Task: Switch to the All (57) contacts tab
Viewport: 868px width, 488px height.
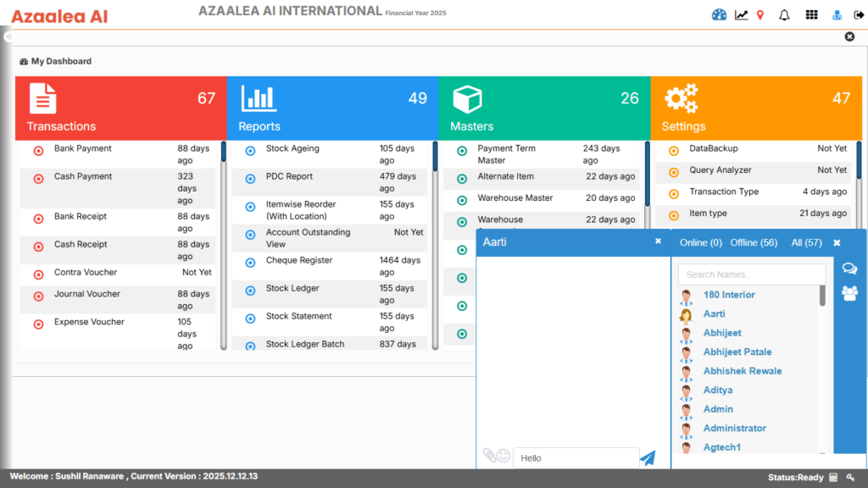Action: pyautogui.click(x=805, y=243)
